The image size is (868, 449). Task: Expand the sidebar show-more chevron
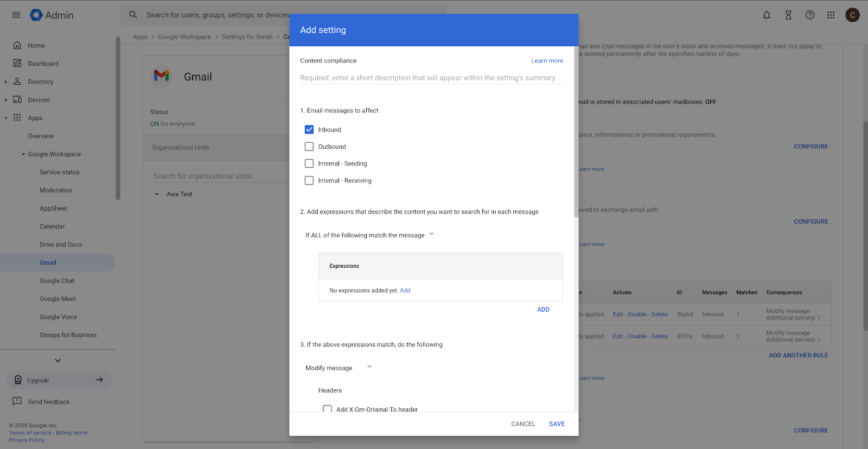[58, 361]
